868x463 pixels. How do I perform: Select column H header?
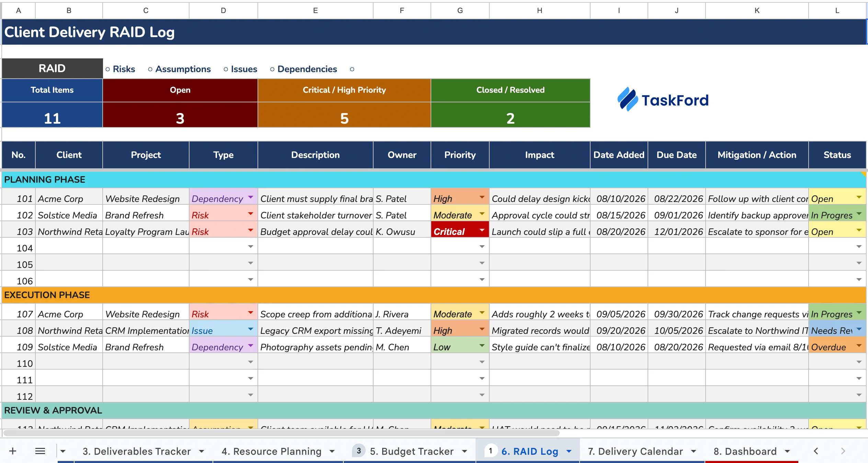[539, 11]
